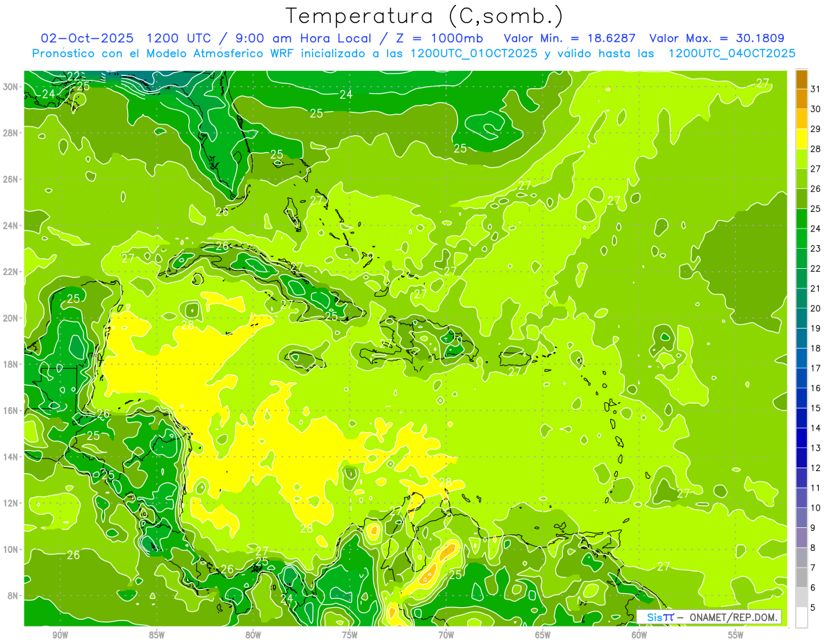Screen dimensions: 834x644
Task: Click the longitude label "60W"
Action: coord(639,635)
